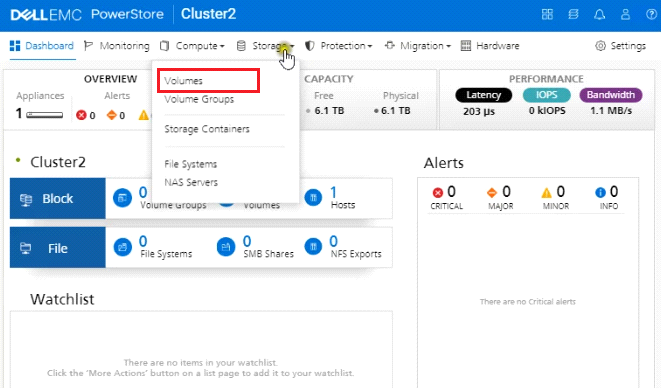Click the NFS Exports icon
This screenshot has width=661, height=388.
(313, 247)
